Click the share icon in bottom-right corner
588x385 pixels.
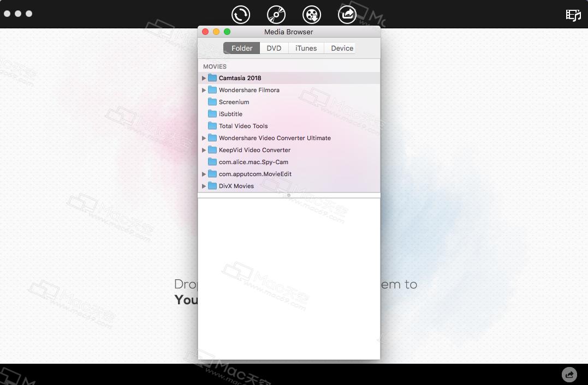pos(569,375)
